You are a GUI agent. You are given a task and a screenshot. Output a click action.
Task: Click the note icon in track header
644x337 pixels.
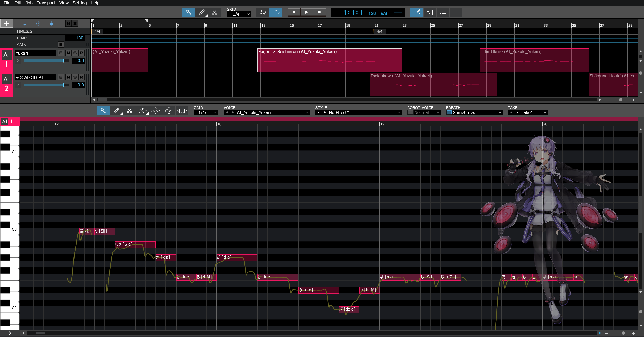24,23
